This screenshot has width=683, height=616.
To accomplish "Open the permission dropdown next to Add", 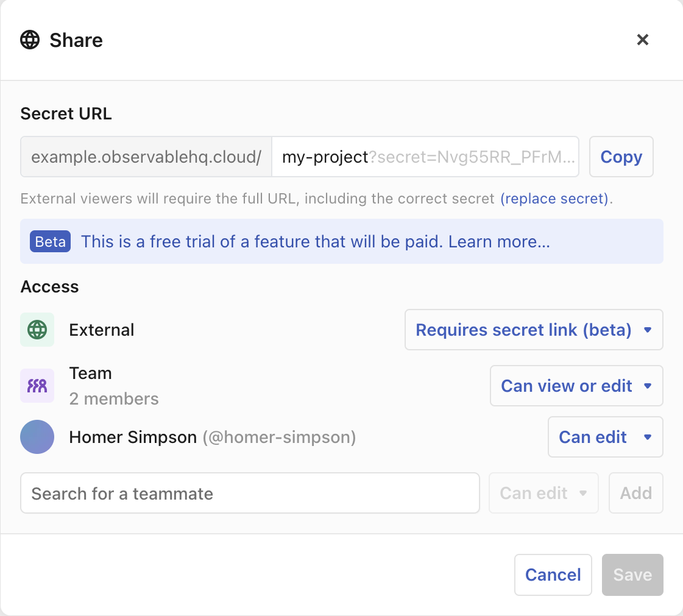I will (x=543, y=493).
